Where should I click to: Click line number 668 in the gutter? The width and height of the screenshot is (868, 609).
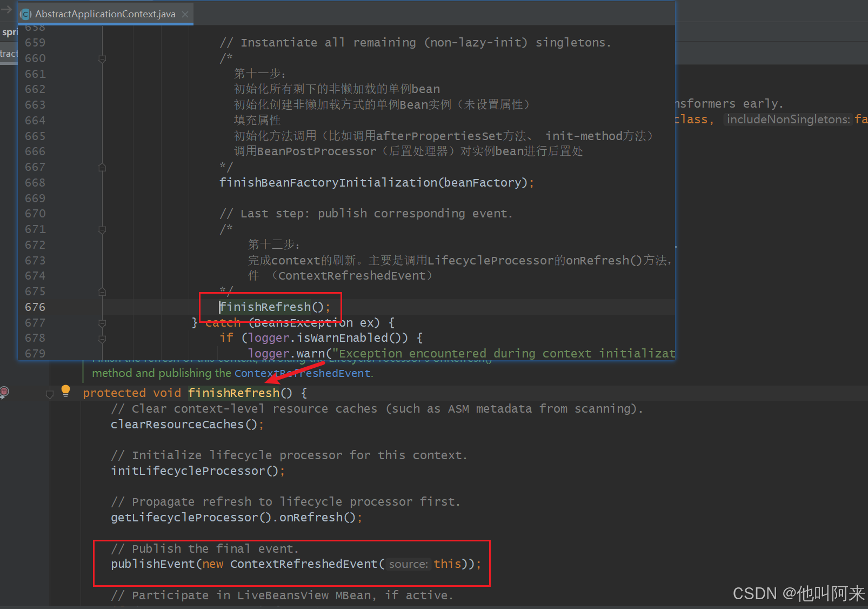[35, 183]
